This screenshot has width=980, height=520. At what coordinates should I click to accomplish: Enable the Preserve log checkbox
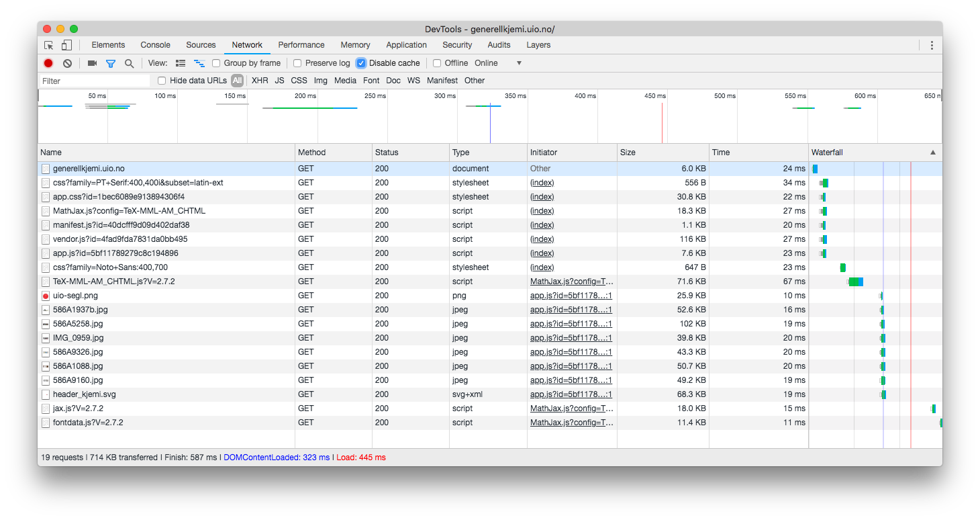297,63
